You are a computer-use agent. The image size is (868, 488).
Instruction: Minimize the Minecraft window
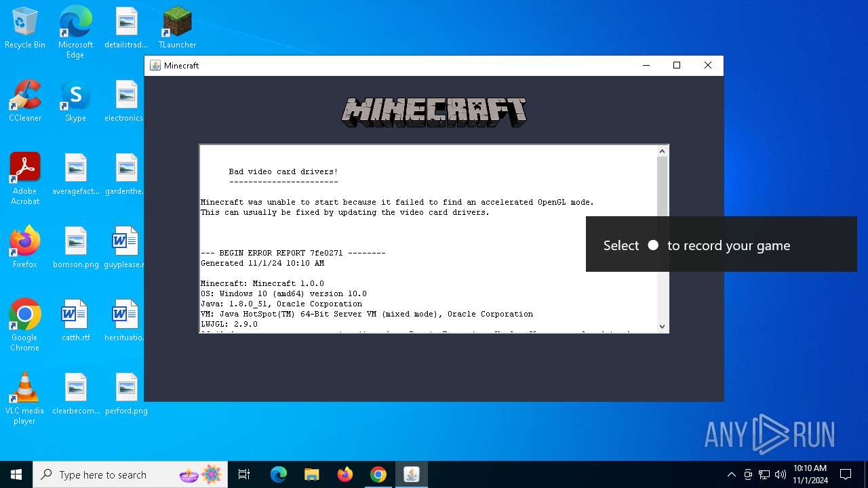tap(646, 66)
